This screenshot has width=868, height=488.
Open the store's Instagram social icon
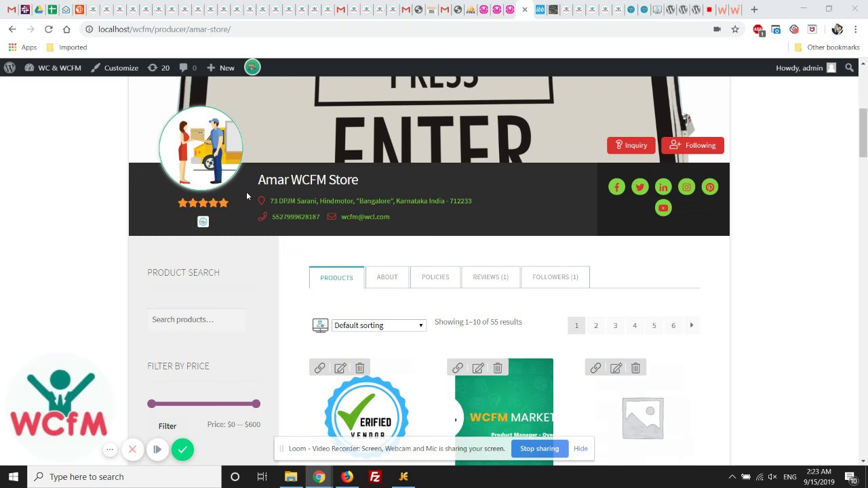pyautogui.click(x=686, y=187)
